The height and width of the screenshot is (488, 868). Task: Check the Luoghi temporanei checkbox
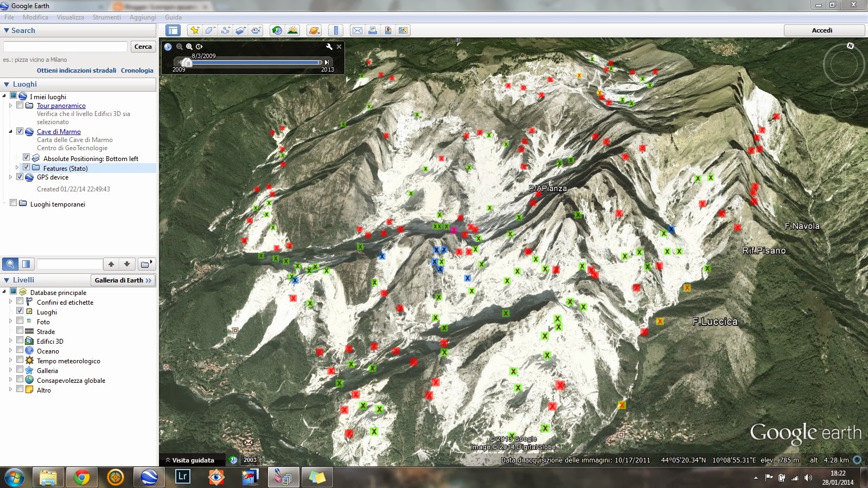coord(13,203)
